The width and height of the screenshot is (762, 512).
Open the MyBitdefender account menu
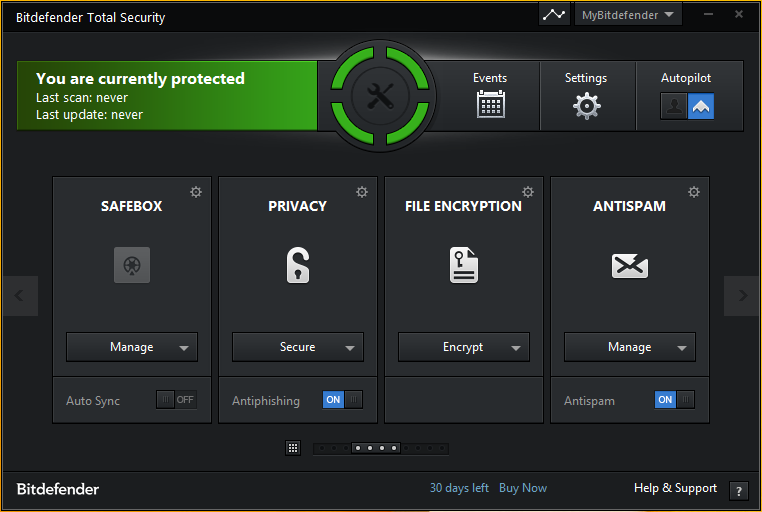point(628,15)
